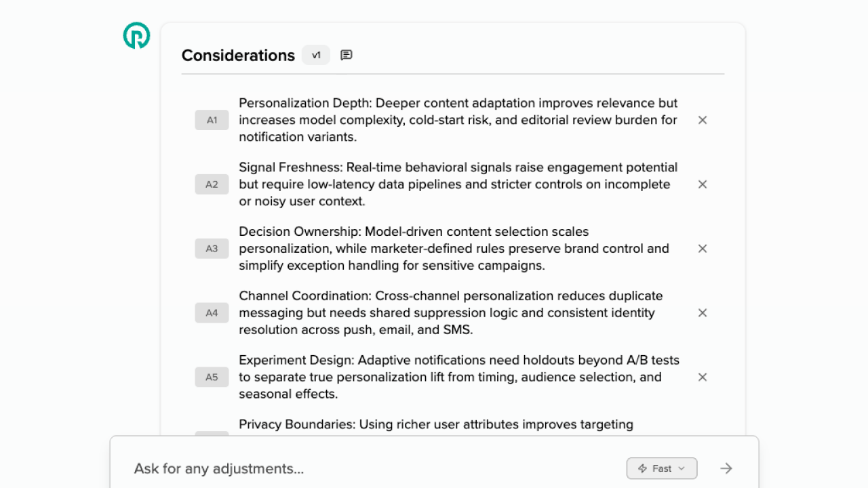
Task: Click the teal app logo icon
Action: (x=136, y=35)
